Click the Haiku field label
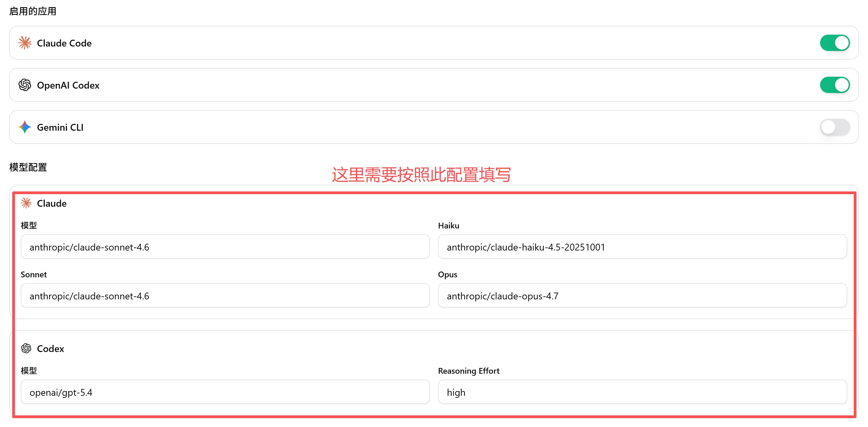This screenshot has width=868, height=427. [449, 226]
